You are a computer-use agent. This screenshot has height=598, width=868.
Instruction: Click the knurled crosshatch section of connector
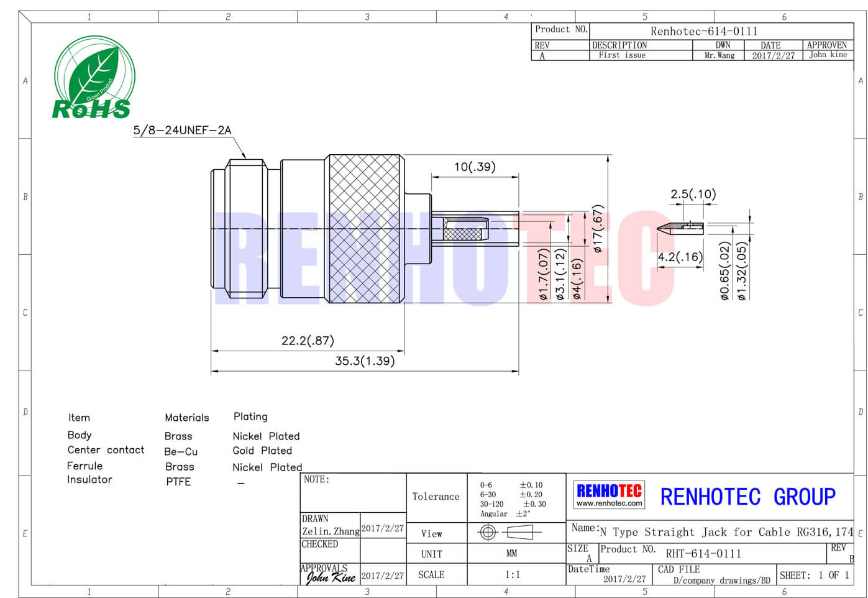365,229
